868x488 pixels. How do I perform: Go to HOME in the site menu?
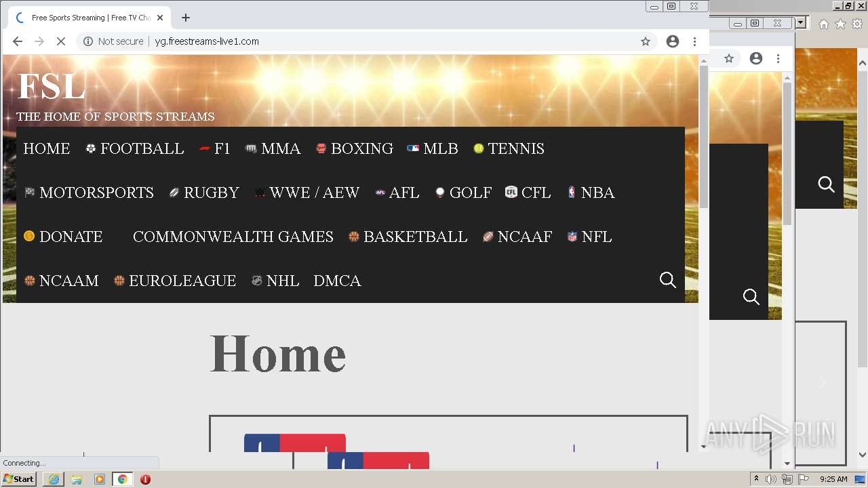47,148
